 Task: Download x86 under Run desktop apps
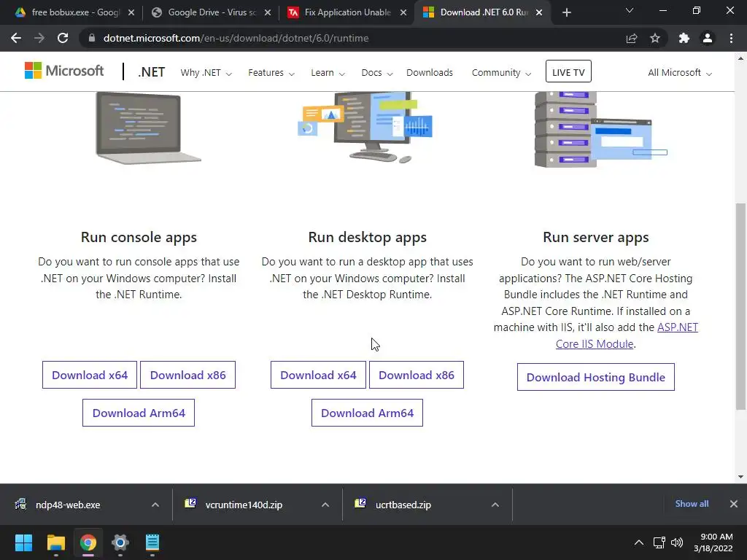tap(417, 375)
